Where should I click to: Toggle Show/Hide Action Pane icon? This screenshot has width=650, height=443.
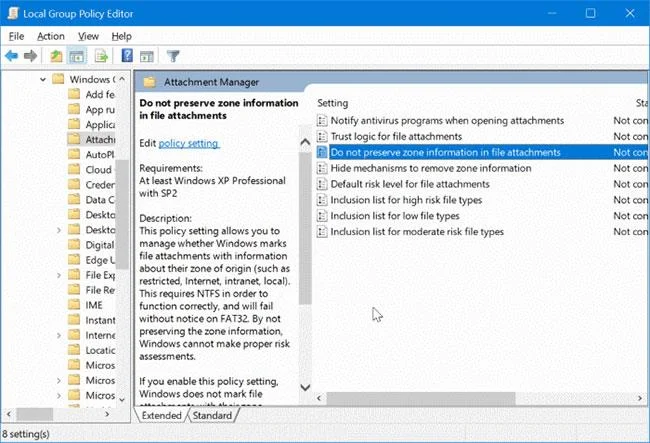pyautogui.click(x=147, y=56)
